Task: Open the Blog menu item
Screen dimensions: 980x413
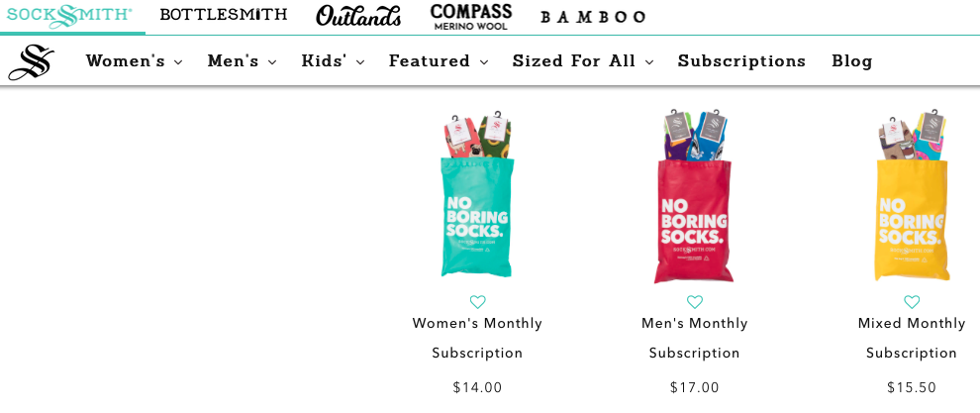Action: click(x=851, y=61)
